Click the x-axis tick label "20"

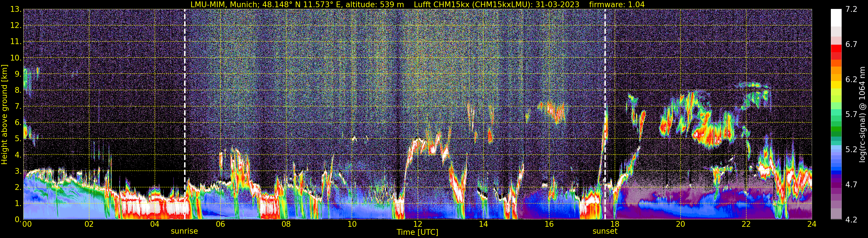click(x=680, y=224)
